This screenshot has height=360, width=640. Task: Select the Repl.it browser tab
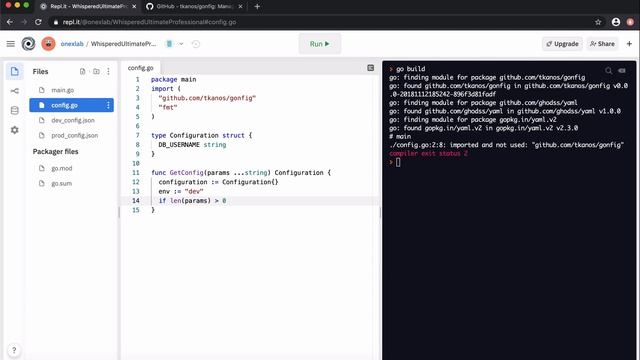click(88, 7)
